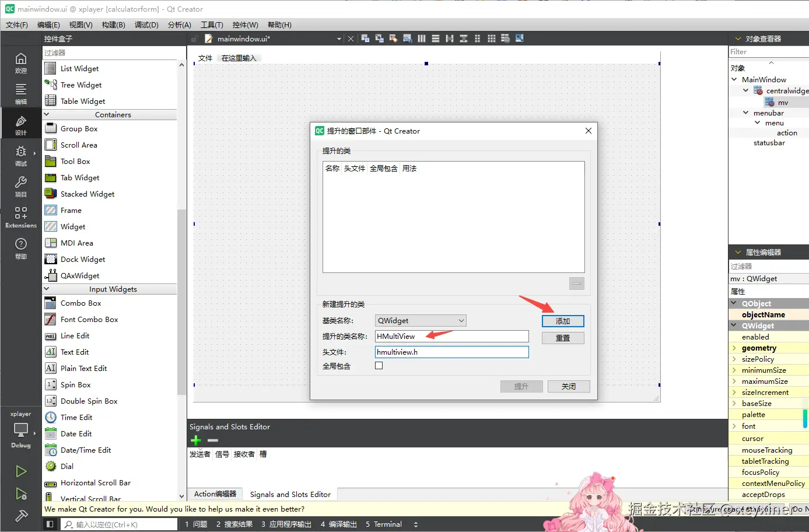Apply grid layout toolbar icon
Screen dimensions: 809x532
pyautogui.click(x=492, y=38)
